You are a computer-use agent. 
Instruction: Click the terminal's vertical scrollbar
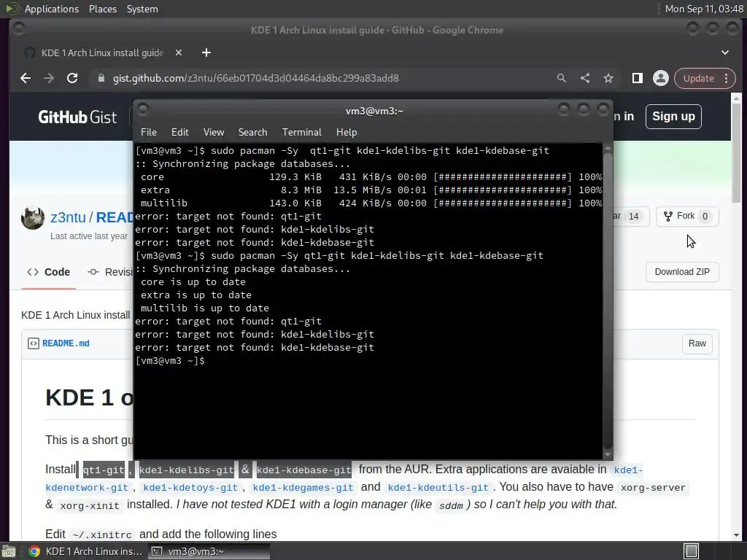[x=608, y=300]
